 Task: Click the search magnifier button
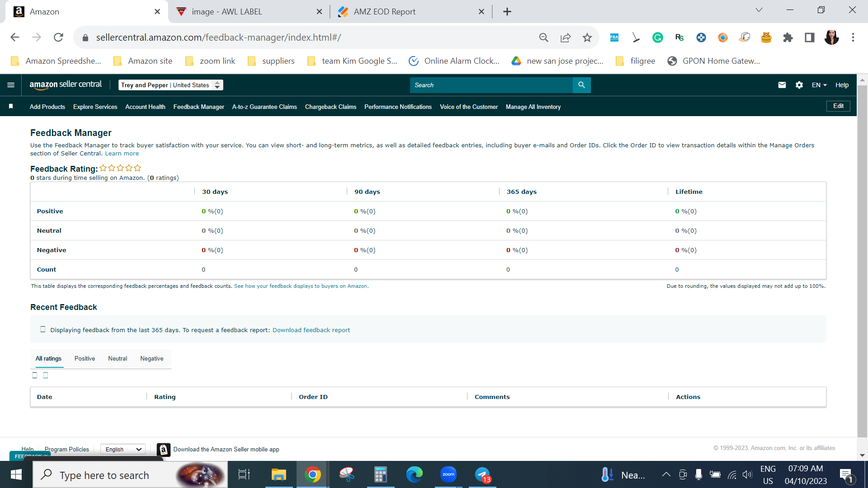581,85
